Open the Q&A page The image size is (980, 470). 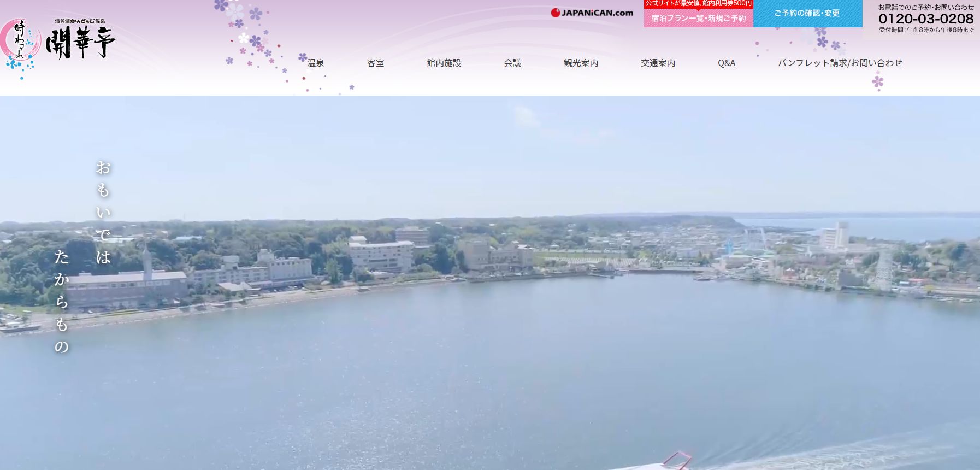pos(726,63)
